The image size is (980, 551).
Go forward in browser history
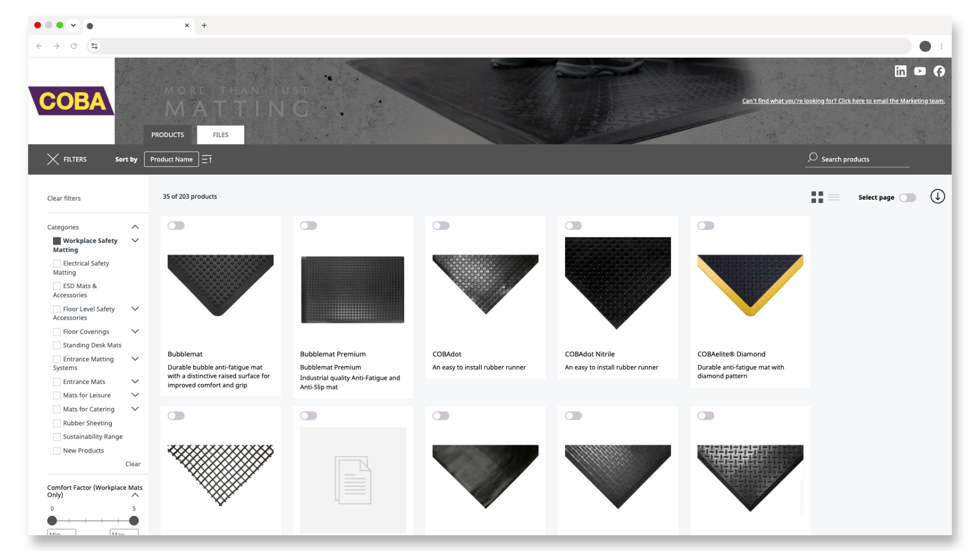click(x=56, y=46)
